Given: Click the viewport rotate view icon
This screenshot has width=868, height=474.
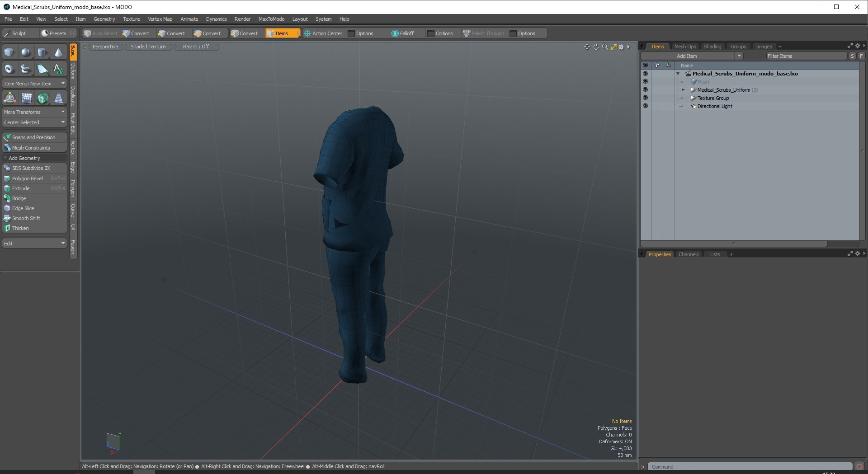Looking at the screenshot, I should click(596, 47).
